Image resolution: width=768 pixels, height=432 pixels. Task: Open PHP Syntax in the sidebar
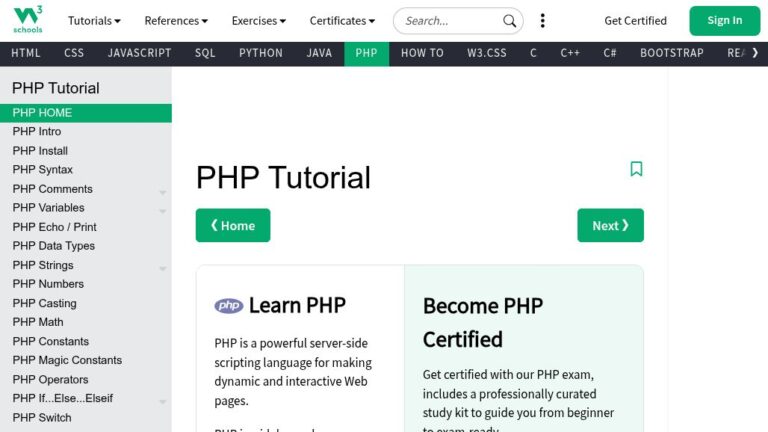tap(86, 170)
